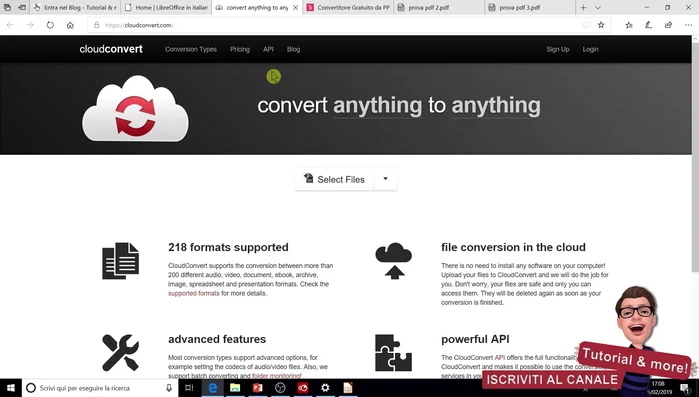Viewport: 699px width, 397px height.
Task: Click the browser back arrow
Action: coord(10,25)
